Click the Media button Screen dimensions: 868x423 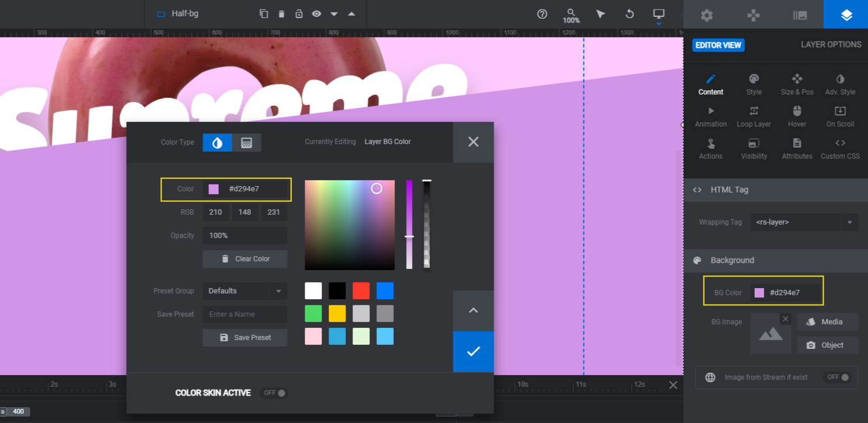[x=828, y=322]
